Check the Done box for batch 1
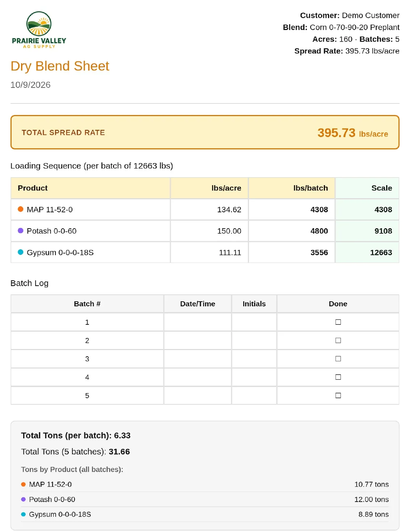 (338, 322)
